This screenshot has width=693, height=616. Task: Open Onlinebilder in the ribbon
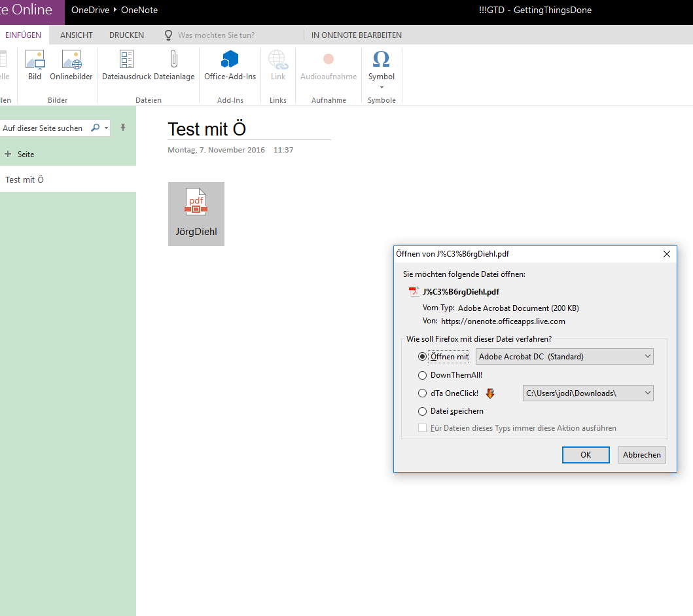[71, 60]
